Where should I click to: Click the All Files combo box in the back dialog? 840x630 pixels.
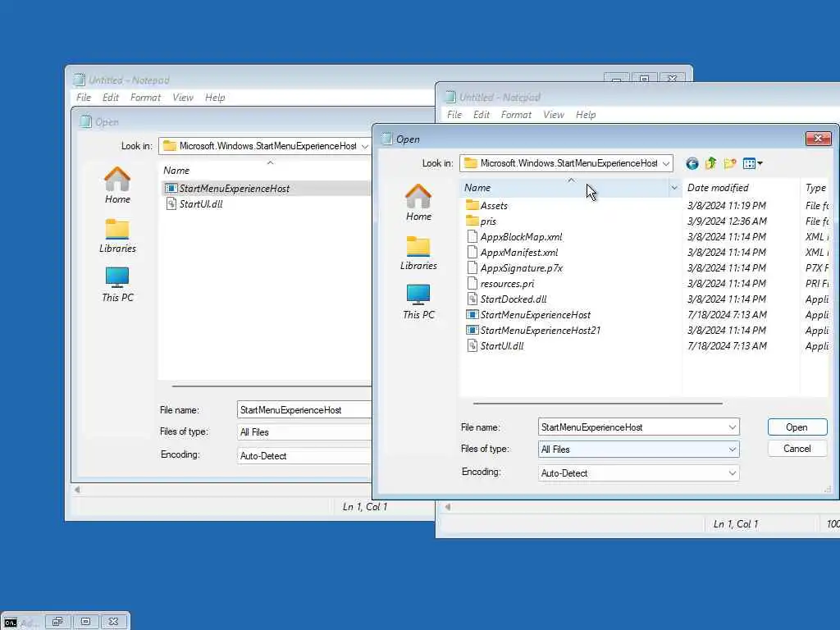(304, 431)
